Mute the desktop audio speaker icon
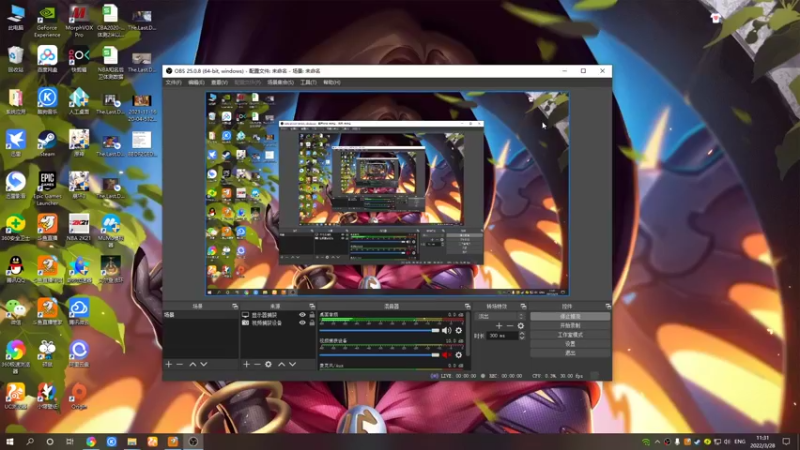Screen dimensions: 800x450 coord(446,331)
